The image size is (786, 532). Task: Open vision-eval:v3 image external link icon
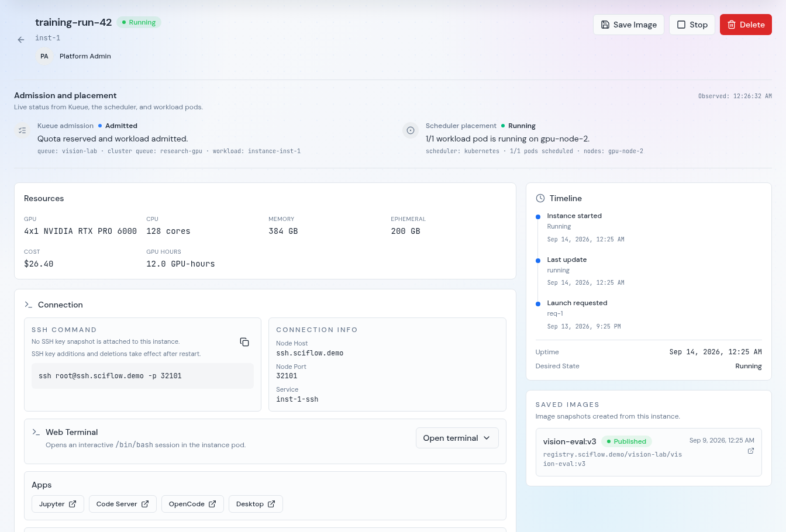751,451
